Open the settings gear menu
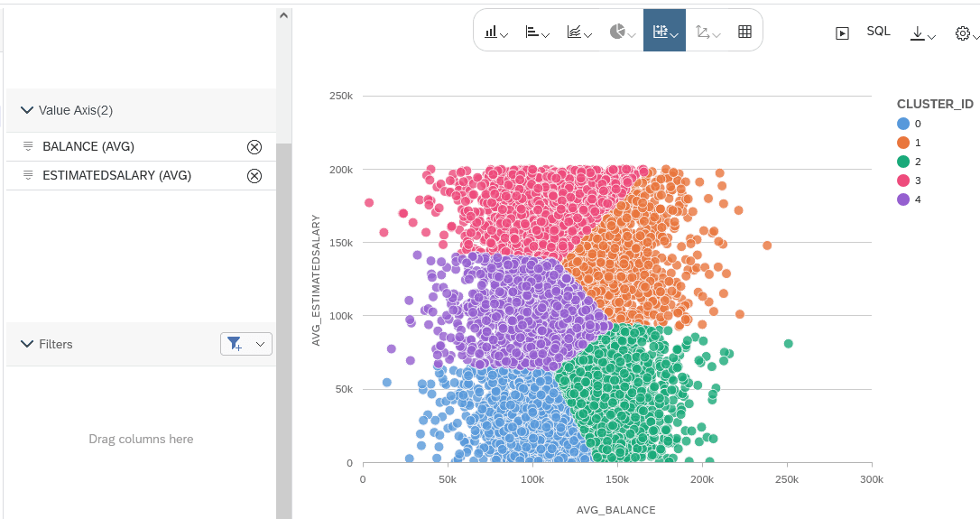The width and height of the screenshot is (980, 519). 963,33
